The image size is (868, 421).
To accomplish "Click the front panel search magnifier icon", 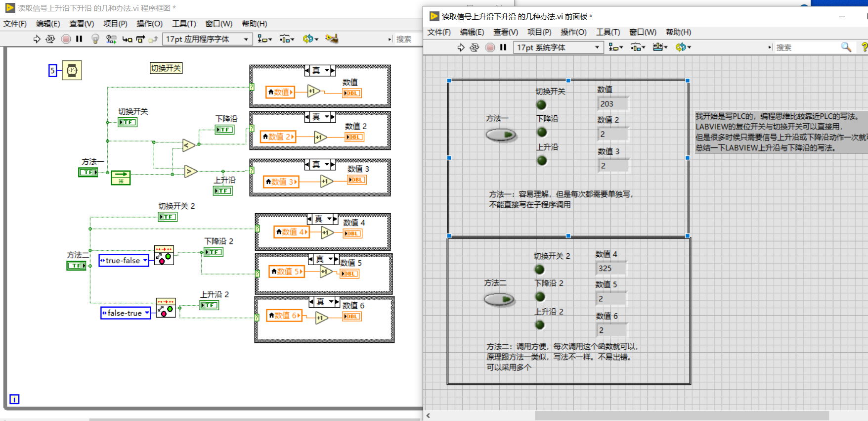I will [x=846, y=47].
